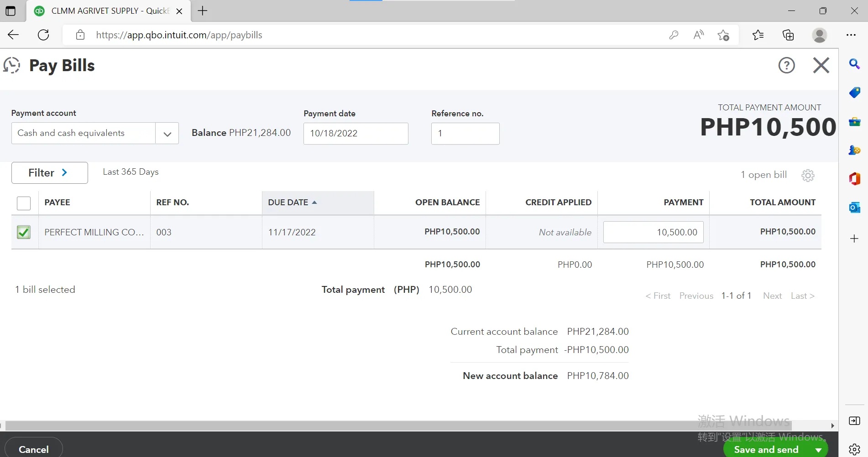
Task: Uncheck the PERFECT MILLING CO bill
Action: pos(24,232)
